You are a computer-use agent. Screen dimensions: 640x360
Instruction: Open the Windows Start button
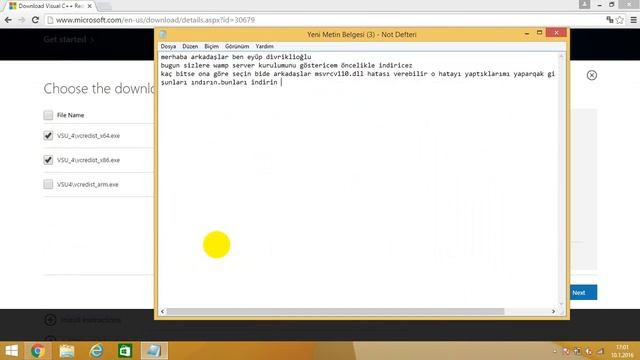pos(11,351)
